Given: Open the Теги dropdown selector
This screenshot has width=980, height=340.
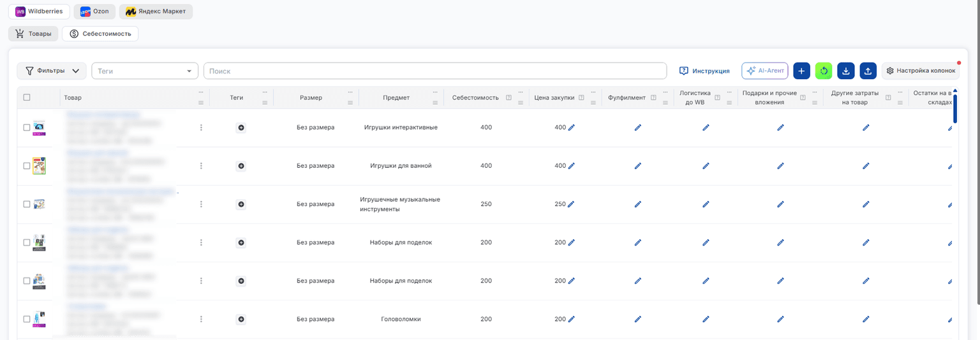Looking at the screenshot, I should pos(145,71).
